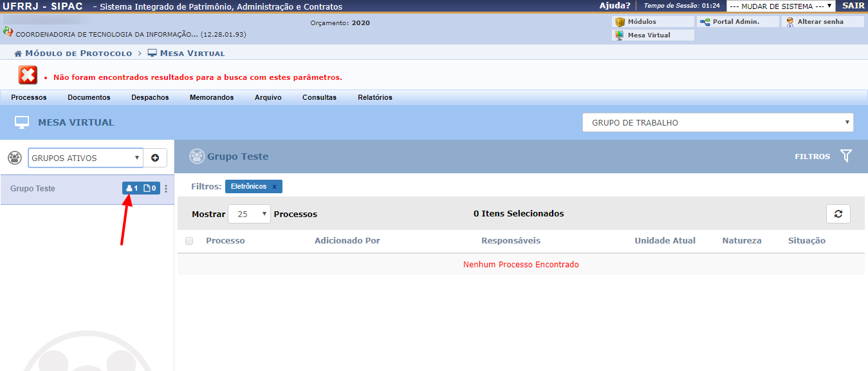
Task: Change the Mostrar 25 rows dropdown
Action: point(249,214)
